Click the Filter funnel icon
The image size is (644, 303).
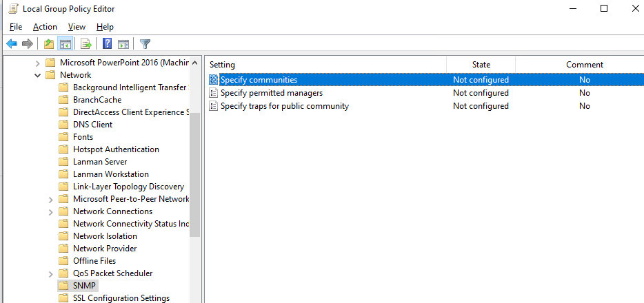coord(145,43)
